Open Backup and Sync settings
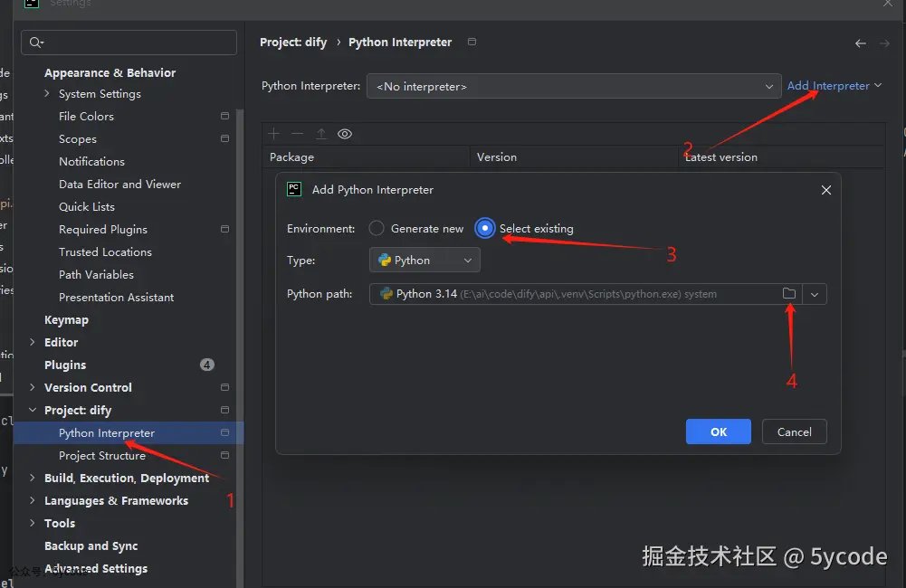The width and height of the screenshot is (906, 588). point(91,545)
